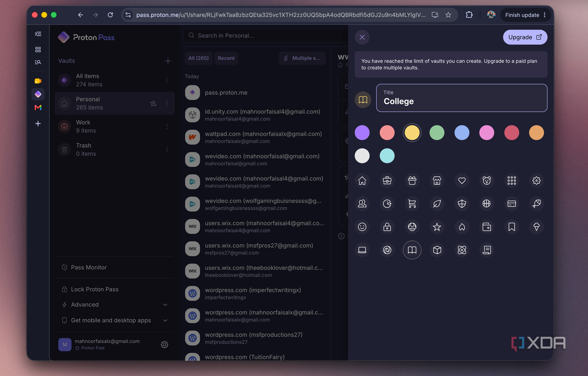Open options menu for All items vault
This screenshot has width=588, height=376.
coord(167,80)
